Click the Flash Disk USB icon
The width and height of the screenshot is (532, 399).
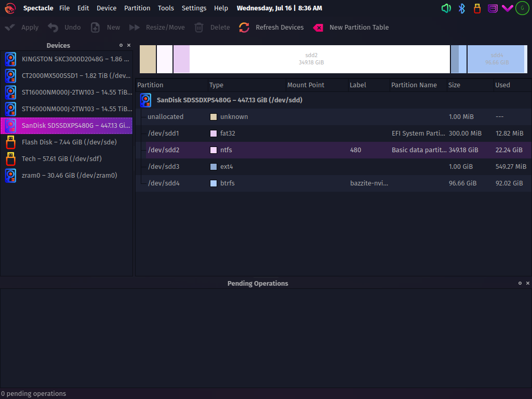point(10,142)
